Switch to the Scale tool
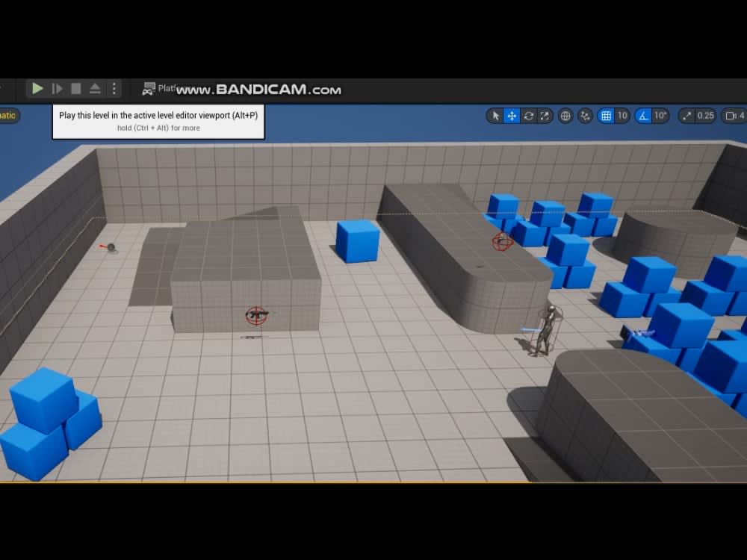747x560 pixels. point(544,116)
